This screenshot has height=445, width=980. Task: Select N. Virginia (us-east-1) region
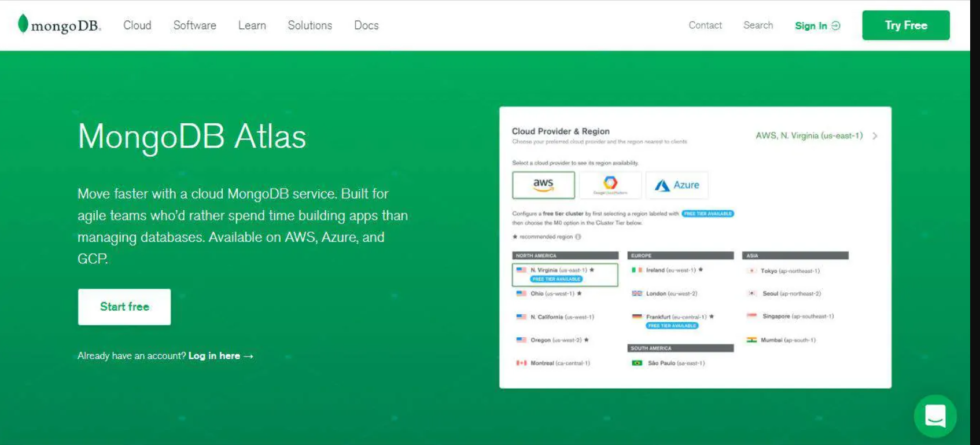tap(565, 274)
